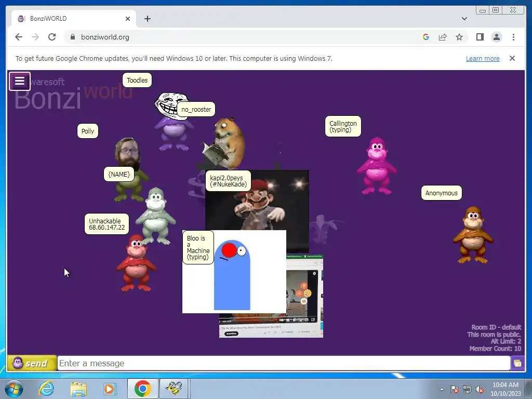Open a new tab with plus button
The height and width of the screenshot is (399, 532).
pos(147,19)
